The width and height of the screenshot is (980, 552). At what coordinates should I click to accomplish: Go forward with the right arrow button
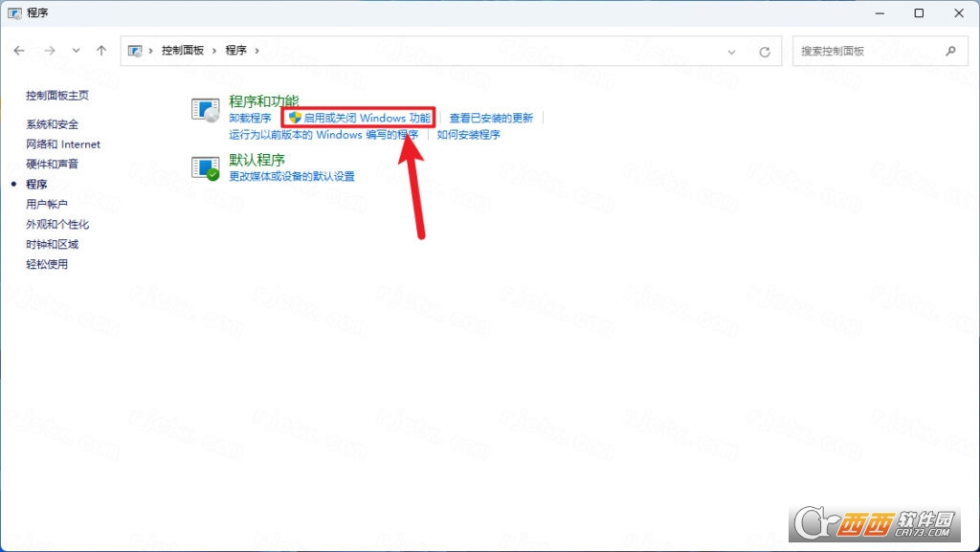click(x=50, y=51)
